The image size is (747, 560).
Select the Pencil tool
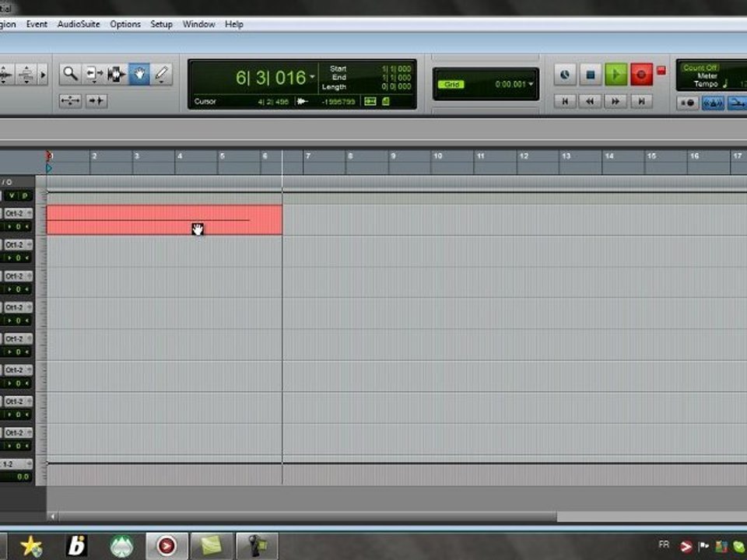coord(162,75)
